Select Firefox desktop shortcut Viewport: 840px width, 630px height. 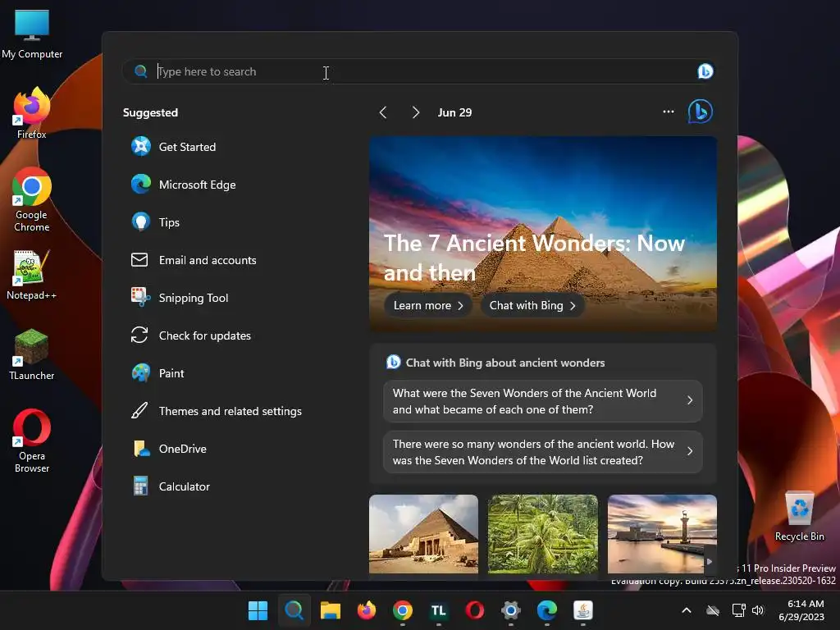pos(32,113)
